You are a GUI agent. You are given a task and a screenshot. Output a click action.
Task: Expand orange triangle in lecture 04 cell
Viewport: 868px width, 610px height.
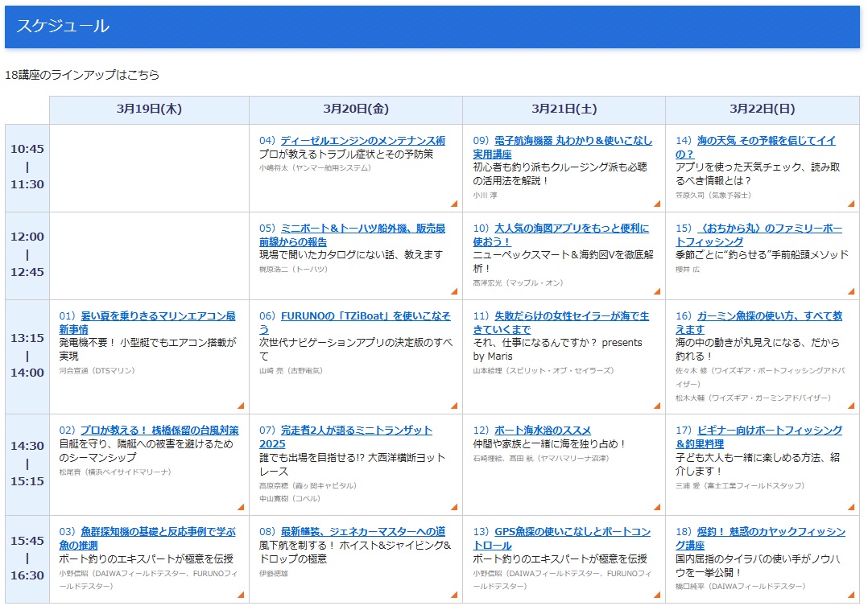tap(453, 204)
